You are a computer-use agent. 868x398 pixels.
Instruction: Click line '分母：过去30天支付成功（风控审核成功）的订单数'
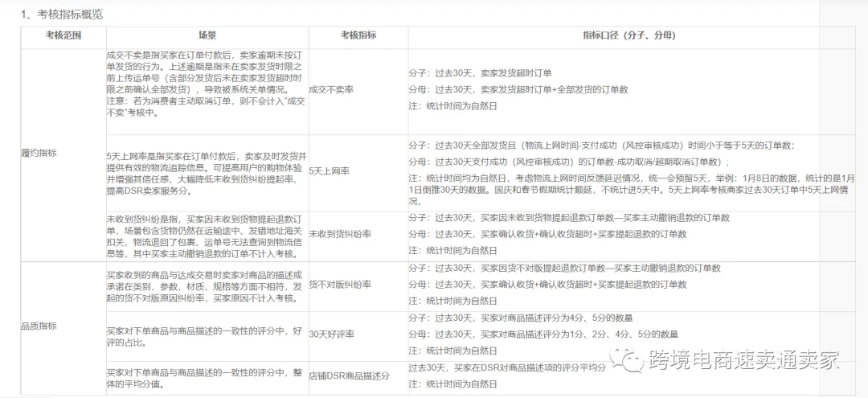pos(569,162)
